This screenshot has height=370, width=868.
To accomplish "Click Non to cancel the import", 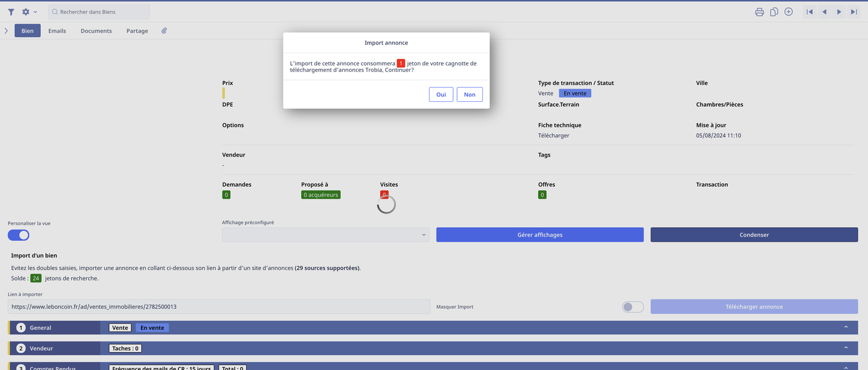I will click(x=469, y=94).
